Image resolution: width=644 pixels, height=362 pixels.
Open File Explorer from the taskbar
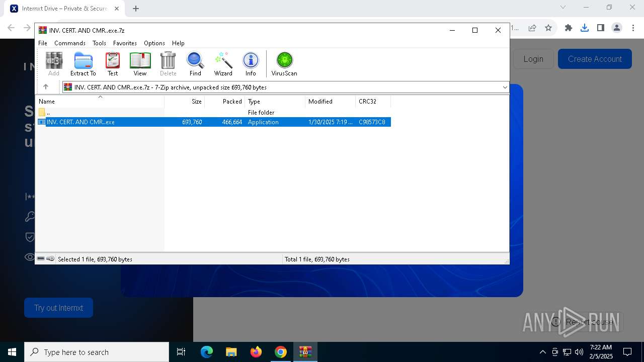point(231,352)
